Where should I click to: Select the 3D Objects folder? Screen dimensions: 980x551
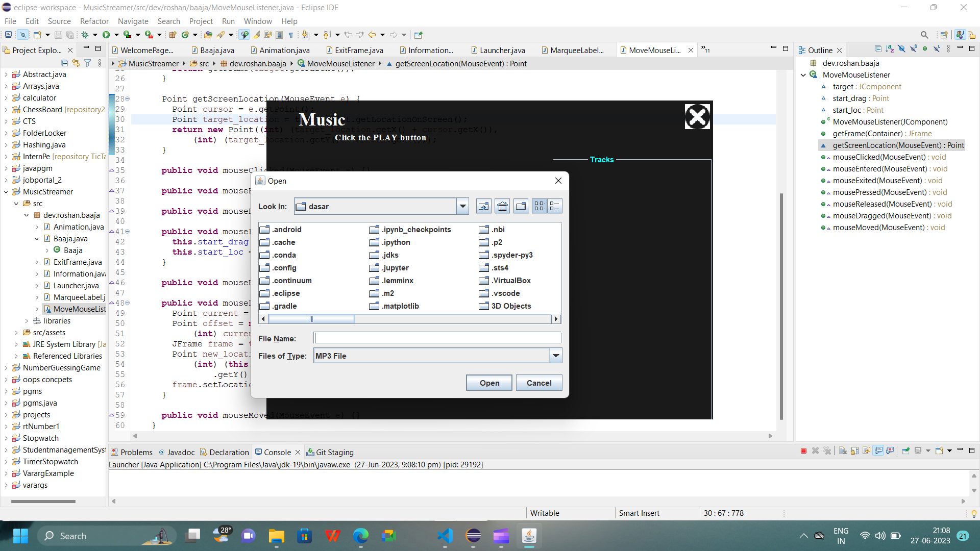point(505,306)
